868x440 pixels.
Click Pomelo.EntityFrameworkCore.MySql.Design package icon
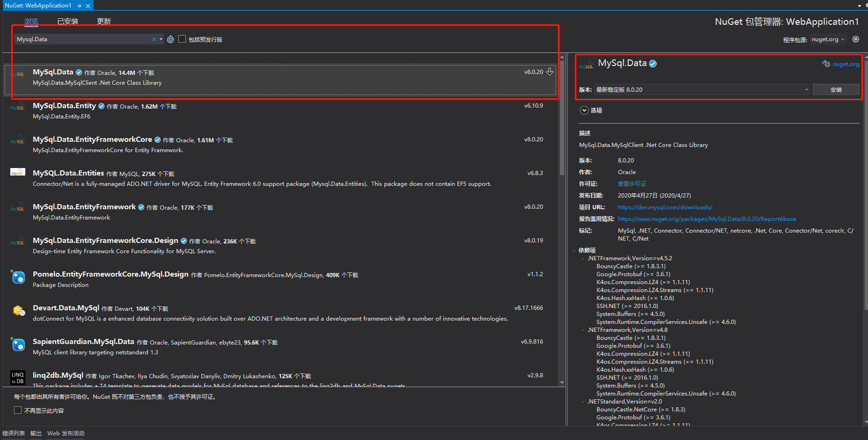[x=18, y=277]
